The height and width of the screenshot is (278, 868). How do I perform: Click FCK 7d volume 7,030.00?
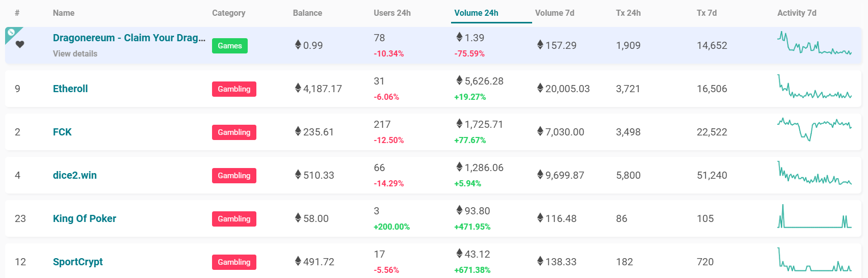(x=561, y=132)
